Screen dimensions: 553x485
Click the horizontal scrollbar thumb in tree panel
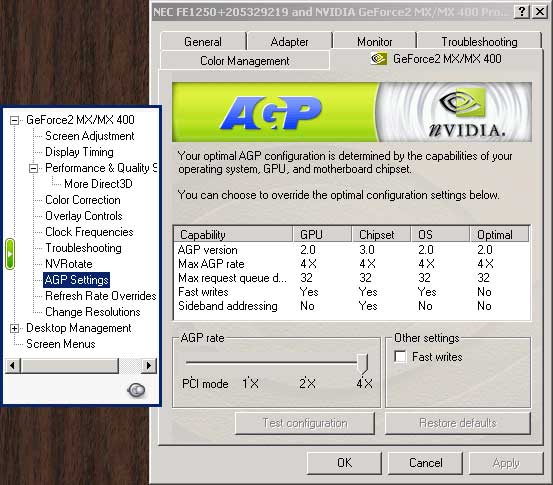[70, 365]
